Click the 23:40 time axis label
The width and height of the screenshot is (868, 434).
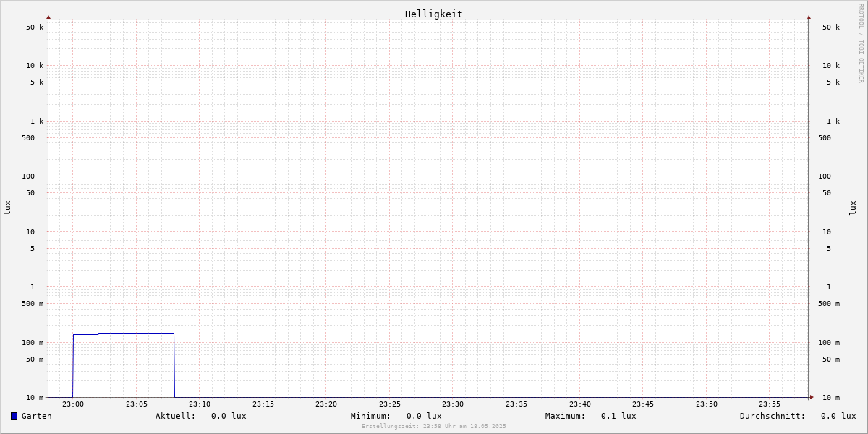coord(580,404)
